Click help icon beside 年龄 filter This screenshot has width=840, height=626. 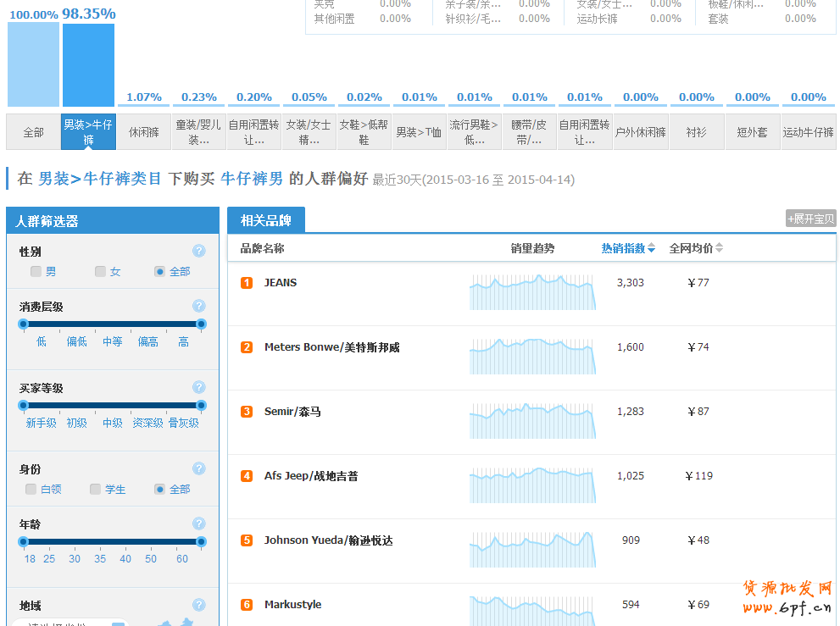pos(198,524)
